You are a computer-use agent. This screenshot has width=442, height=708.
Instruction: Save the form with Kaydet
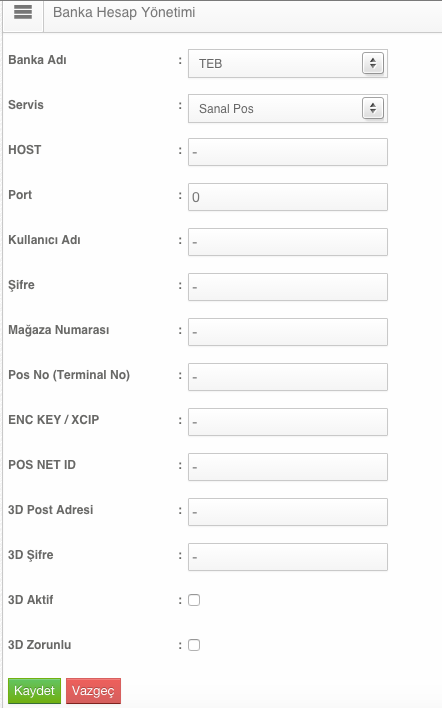pyautogui.click(x=34, y=691)
